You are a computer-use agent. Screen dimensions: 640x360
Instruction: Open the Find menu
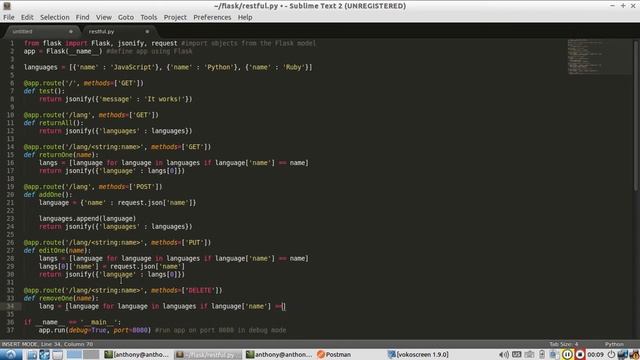tap(82, 17)
